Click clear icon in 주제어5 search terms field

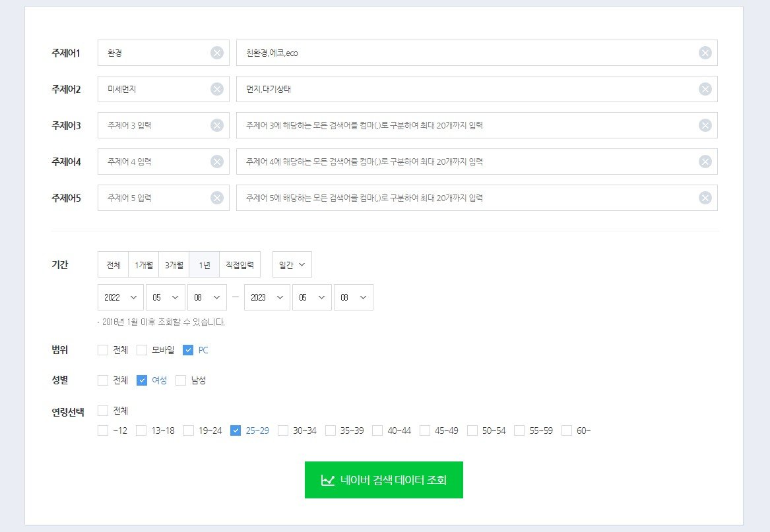(705, 198)
